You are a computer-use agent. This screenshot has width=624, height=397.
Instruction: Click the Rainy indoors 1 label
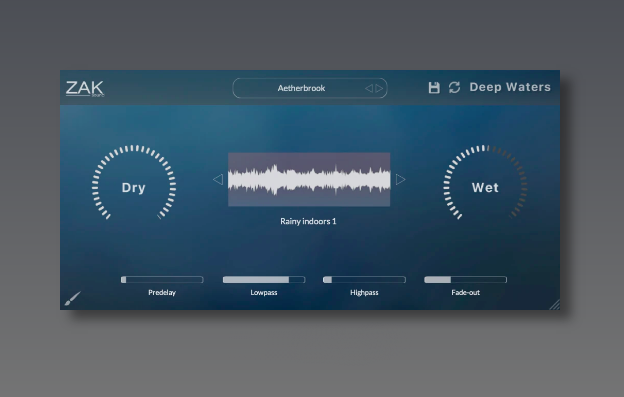pos(308,222)
